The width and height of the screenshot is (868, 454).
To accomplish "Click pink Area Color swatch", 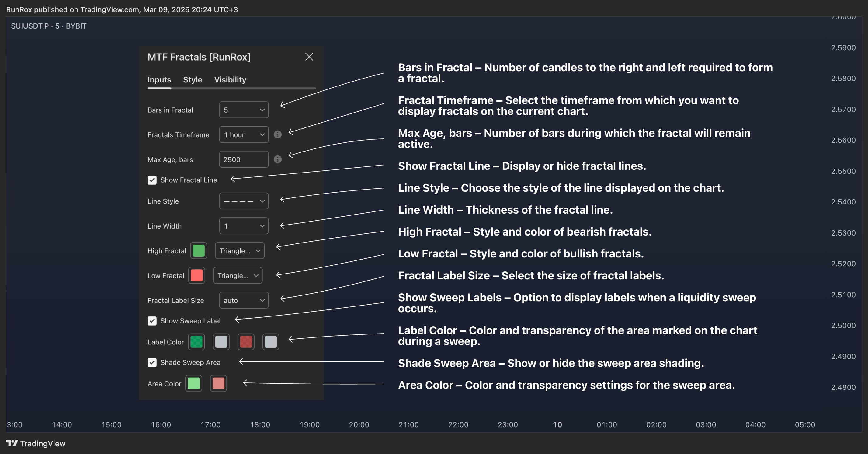I will point(218,384).
